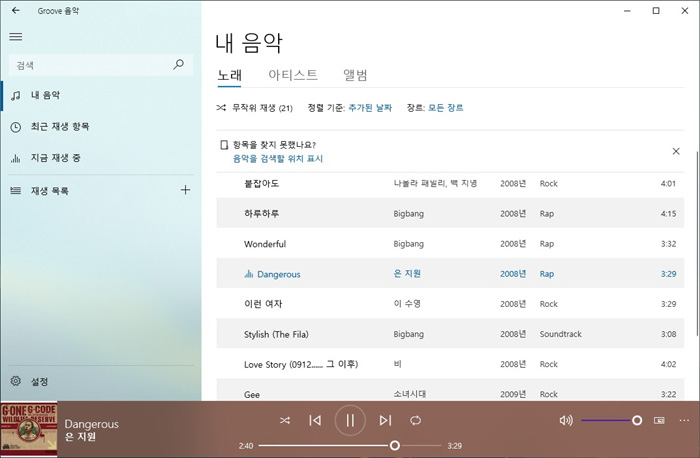700x458 pixels.
Task: Expand the hamburger navigation menu
Action: point(15,36)
